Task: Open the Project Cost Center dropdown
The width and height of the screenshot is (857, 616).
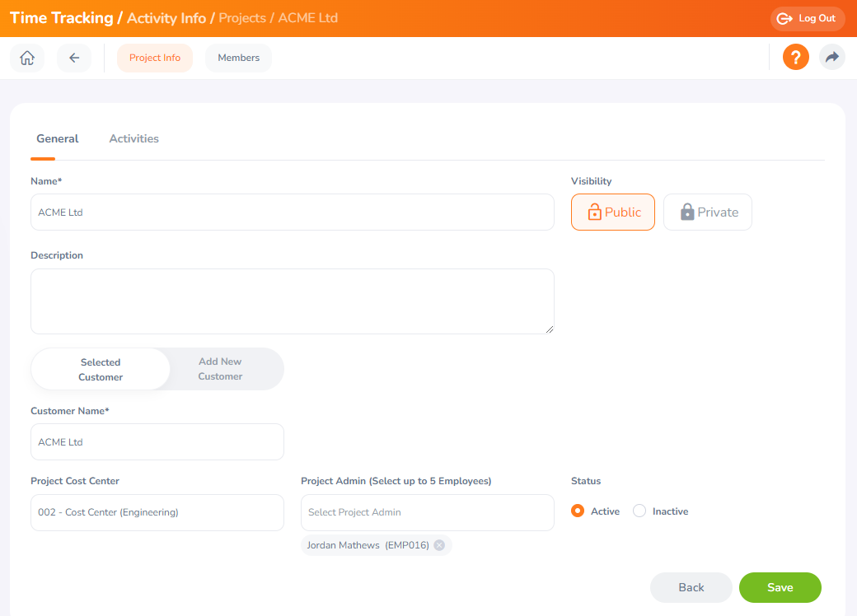Action: tap(157, 512)
